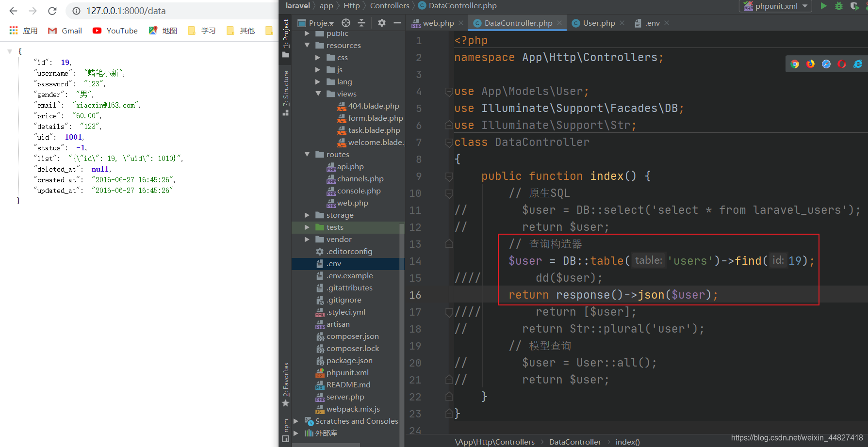Go back in the Chrome browser

point(13,11)
